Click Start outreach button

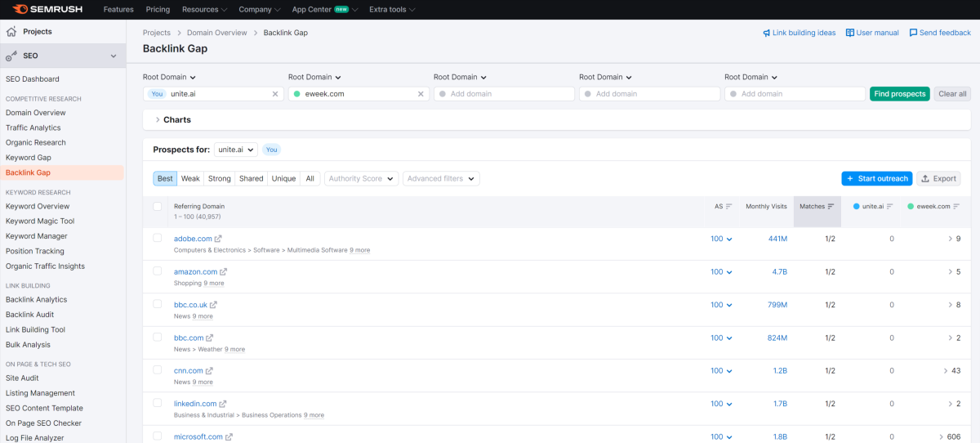(877, 178)
